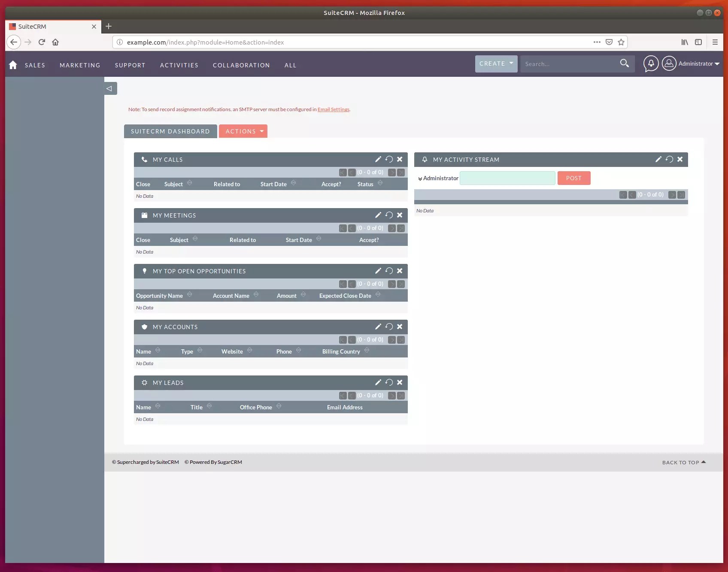Go to SuiteCRM home via house icon
The height and width of the screenshot is (572, 728).
(13, 65)
